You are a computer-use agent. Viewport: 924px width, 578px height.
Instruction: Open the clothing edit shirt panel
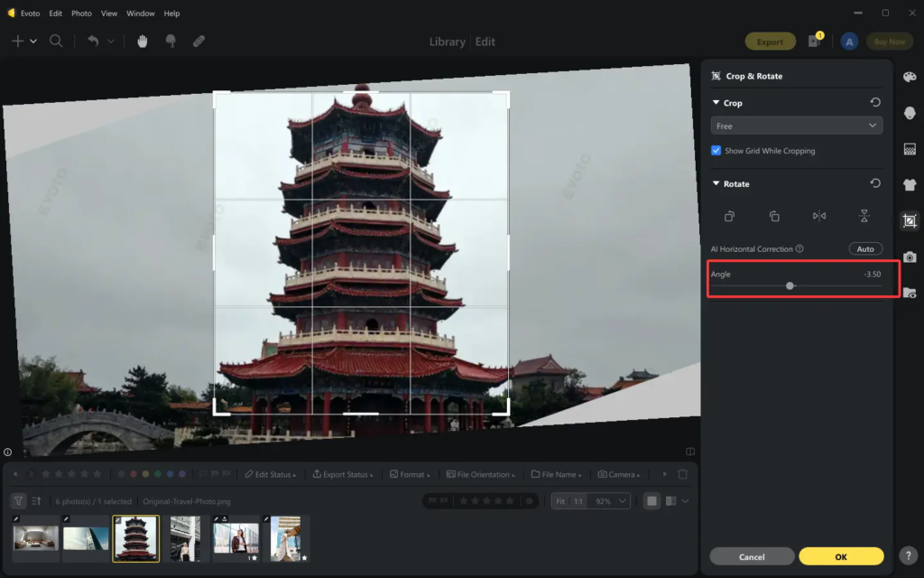coord(910,184)
